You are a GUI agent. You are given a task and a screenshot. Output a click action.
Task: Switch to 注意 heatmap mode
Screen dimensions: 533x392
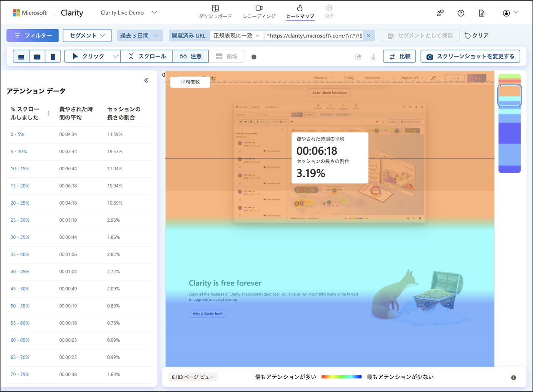190,56
